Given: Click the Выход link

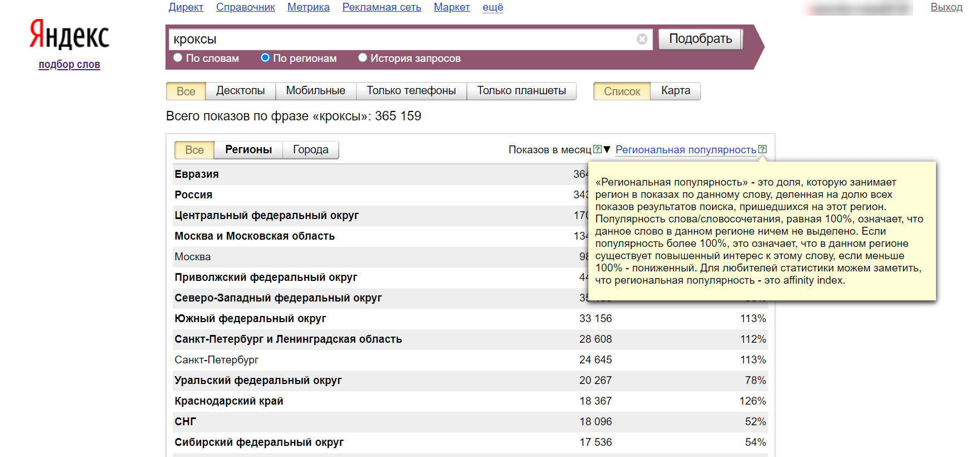Looking at the screenshot, I should click(x=947, y=7).
